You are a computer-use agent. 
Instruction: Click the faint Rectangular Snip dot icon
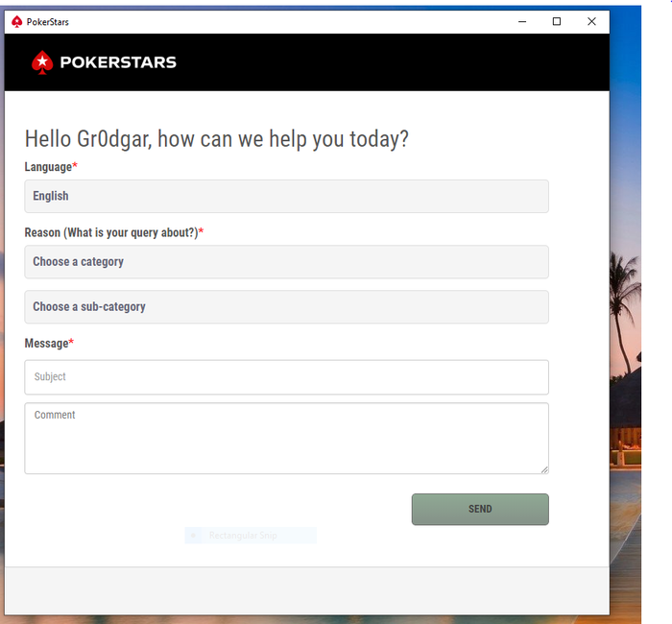(193, 536)
